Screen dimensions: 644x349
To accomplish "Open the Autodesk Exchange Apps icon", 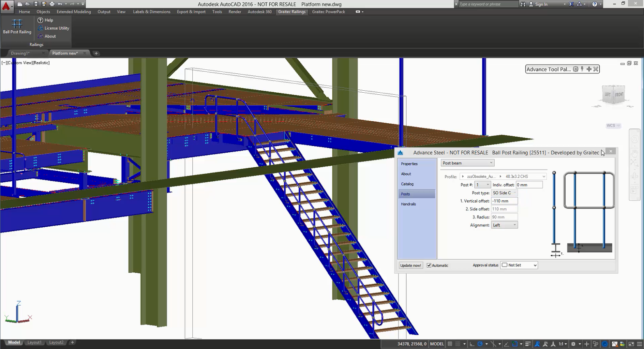I will [571, 4].
